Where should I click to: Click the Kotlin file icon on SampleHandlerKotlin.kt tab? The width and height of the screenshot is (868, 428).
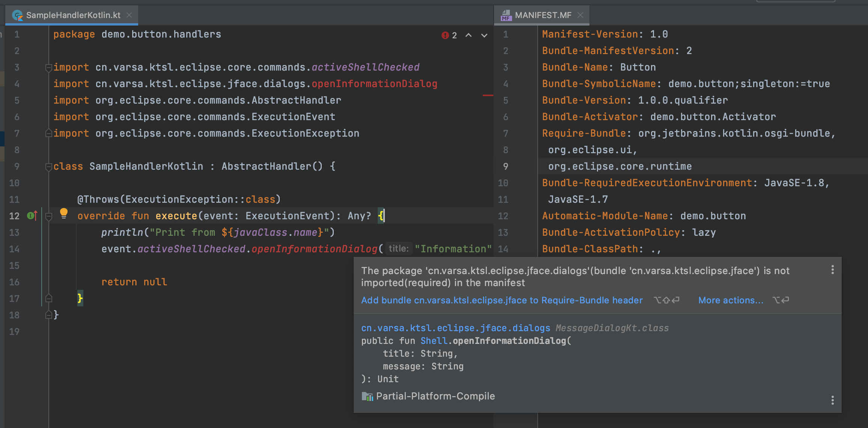pos(17,15)
